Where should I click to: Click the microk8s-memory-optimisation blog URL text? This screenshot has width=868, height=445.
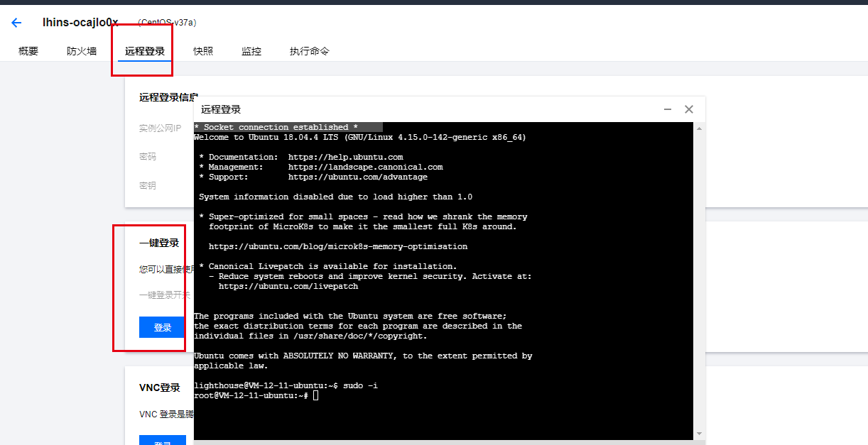[x=338, y=246]
